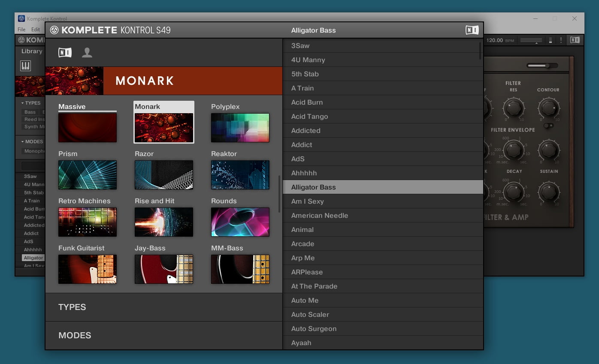599x364 pixels.
Task: Click the CPU meter icon near the BPM display
Action: 551,40
